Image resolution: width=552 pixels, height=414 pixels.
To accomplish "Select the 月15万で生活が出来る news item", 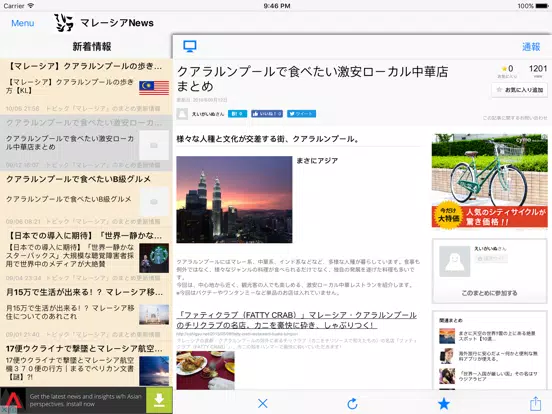I will [x=86, y=312].
